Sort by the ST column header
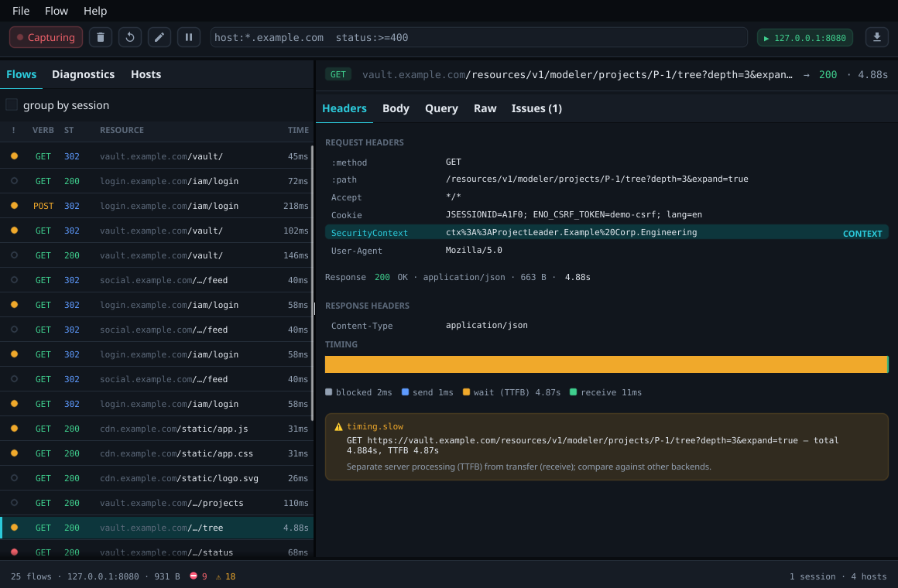 [x=69, y=130]
